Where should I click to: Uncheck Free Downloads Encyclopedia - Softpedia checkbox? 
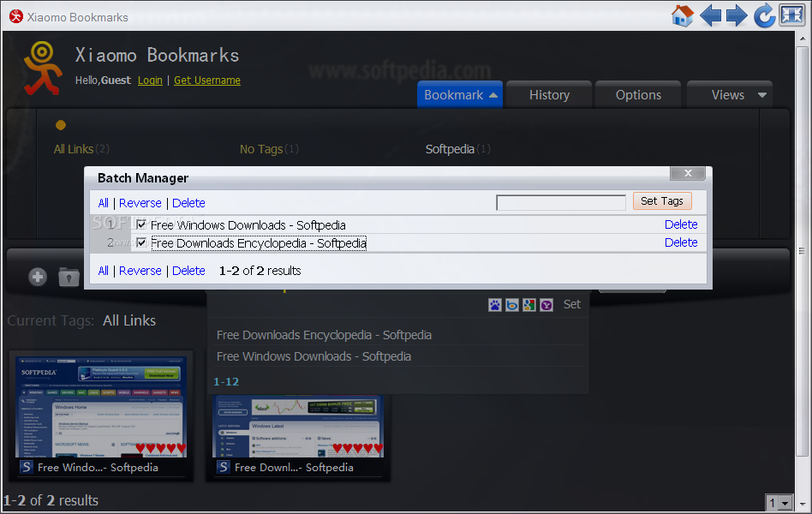(141, 242)
